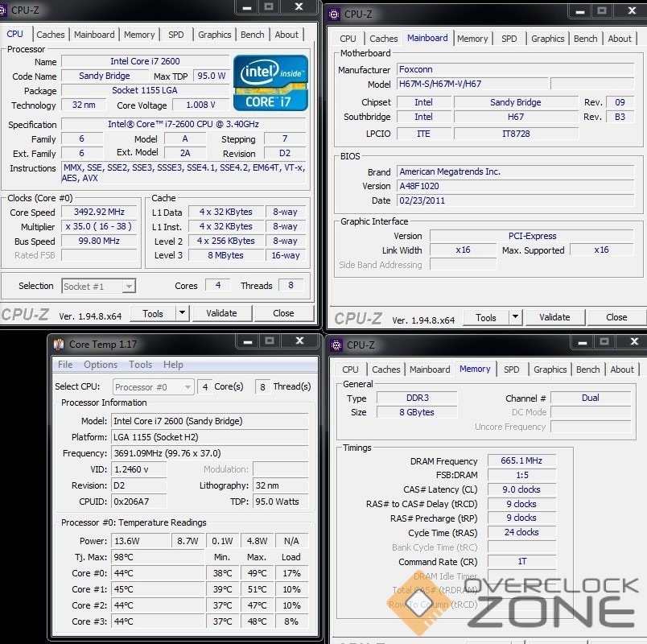Image resolution: width=647 pixels, height=644 pixels.
Task: Click the Core Speed value field
Action: pyautogui.click(x=101, y=213)
